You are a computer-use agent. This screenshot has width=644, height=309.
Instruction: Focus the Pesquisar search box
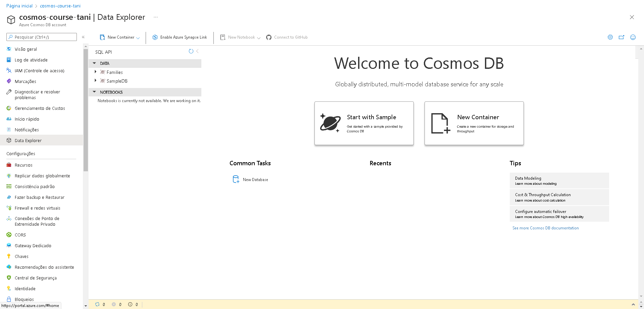[x=42, y=37]
